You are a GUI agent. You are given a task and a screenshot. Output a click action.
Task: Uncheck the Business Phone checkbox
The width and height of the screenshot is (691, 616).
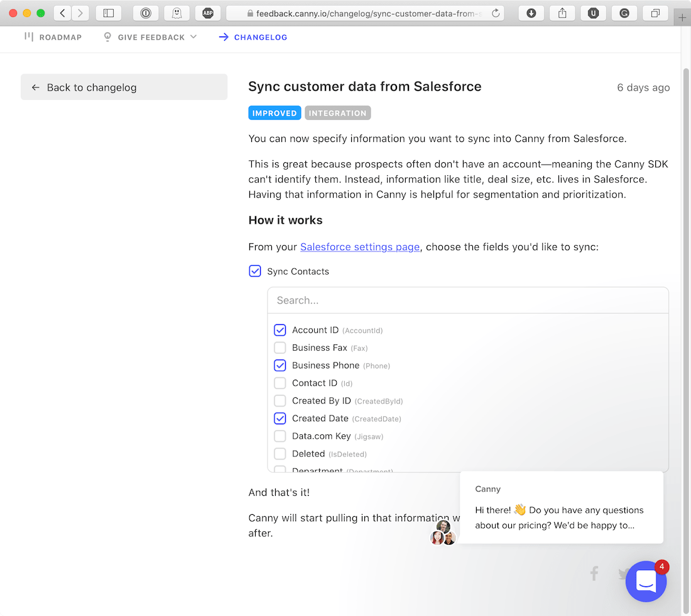click(280, 365)
